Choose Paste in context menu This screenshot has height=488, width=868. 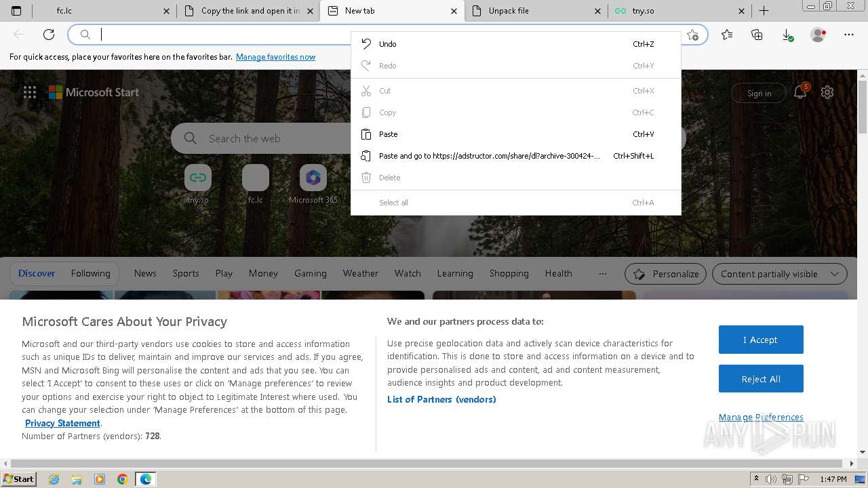pos(516,134)
